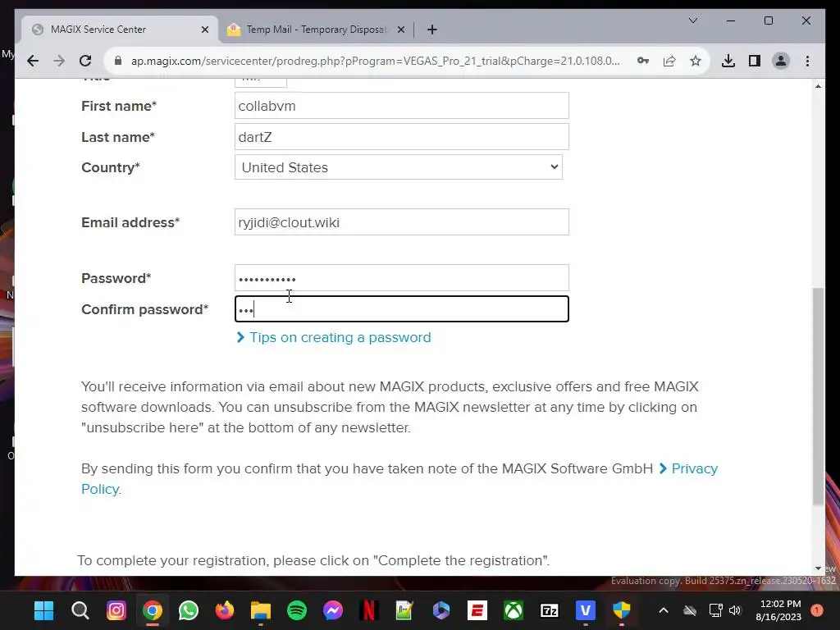
Task: Reload the MAGIX registration page
Action: click(x=85, y=61)
